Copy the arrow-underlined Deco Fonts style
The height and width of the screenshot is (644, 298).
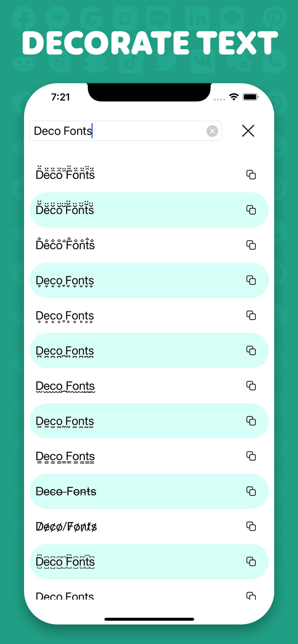(251, 280)
